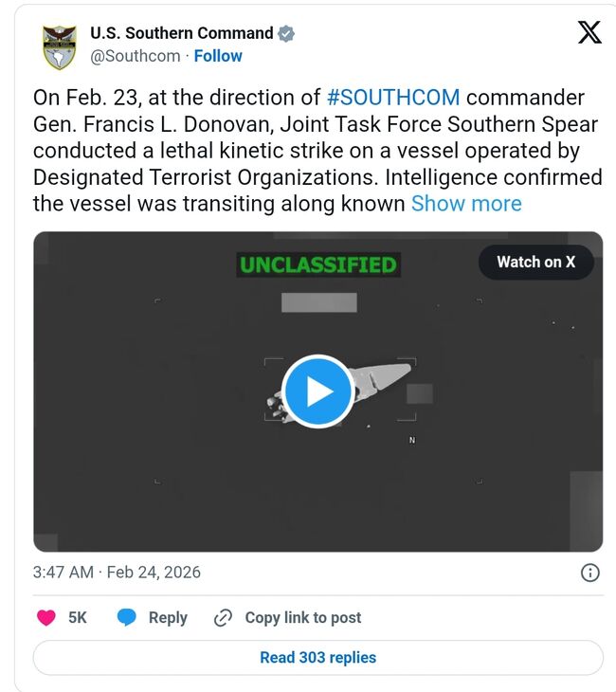Screen dimensions: 616x692
Task: Select Copy link to post text
Action: [303, 617]
